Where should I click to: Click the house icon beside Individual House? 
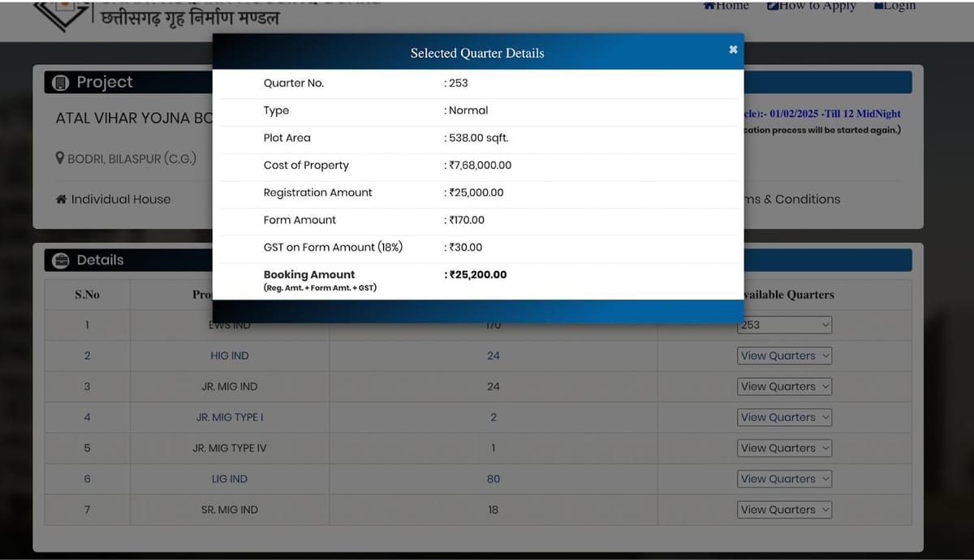tap(61, 199)
